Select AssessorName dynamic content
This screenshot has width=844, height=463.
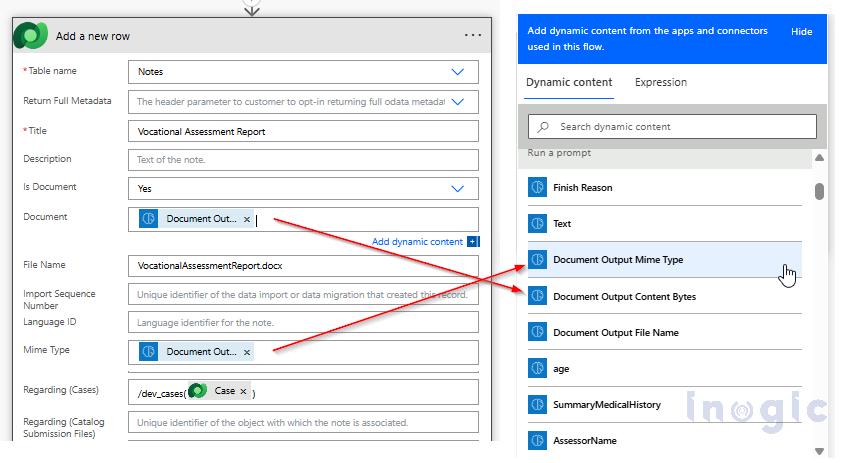point(665,440)
